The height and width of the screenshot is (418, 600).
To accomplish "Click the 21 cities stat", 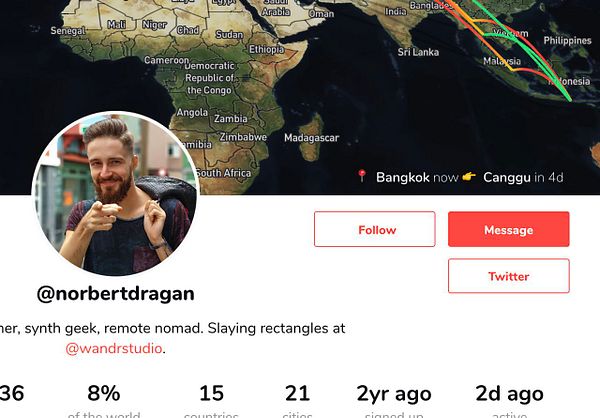I will tap(297, 401).
